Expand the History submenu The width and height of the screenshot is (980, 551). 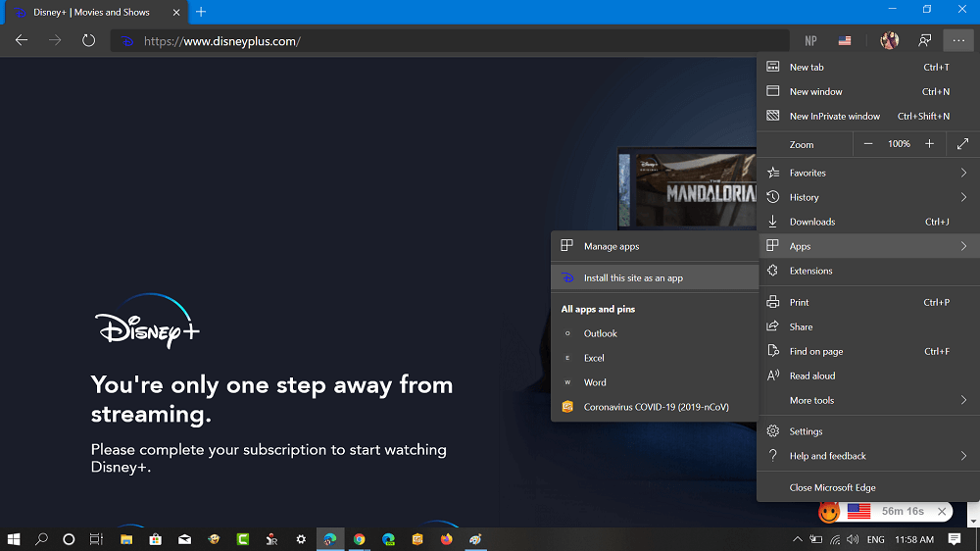coord(868,197)
